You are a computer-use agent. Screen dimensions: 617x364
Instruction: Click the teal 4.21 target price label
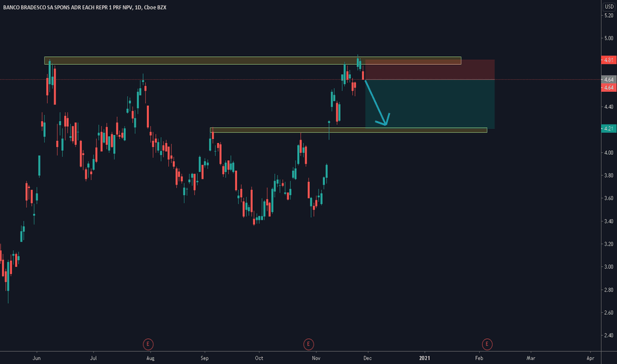point(609,128)
